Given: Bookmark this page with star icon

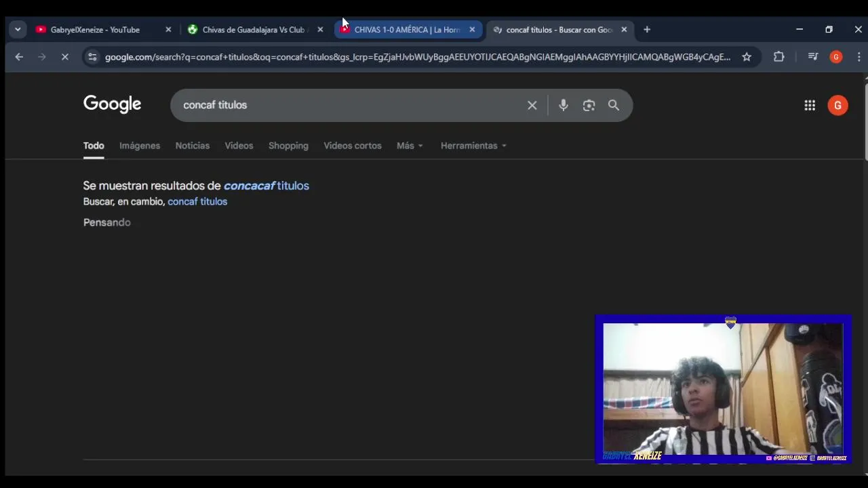Looking at the screenshot, I should click(747, 57).
